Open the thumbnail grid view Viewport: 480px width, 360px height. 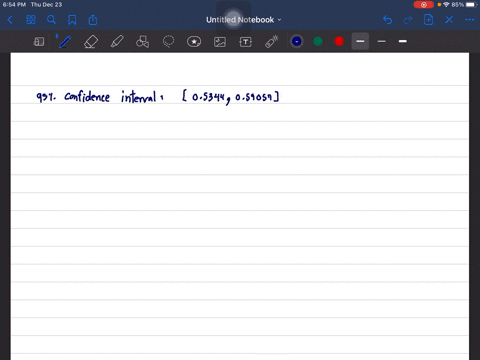(31, 20)
